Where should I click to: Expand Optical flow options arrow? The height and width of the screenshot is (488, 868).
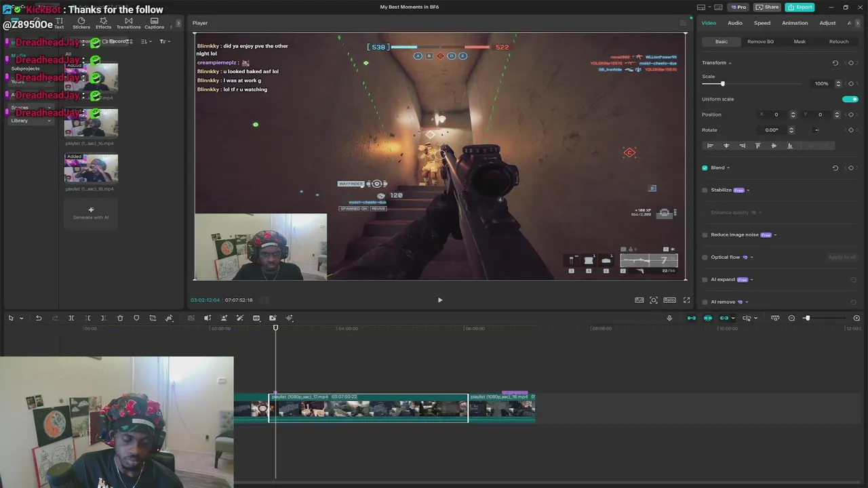click(x=751, y=258)
